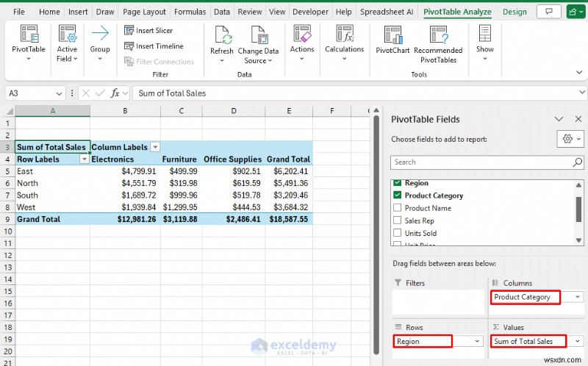Open the Spreadsheet AI tab
This screenshot has width=588, height=366.
[x=387, y=12]
